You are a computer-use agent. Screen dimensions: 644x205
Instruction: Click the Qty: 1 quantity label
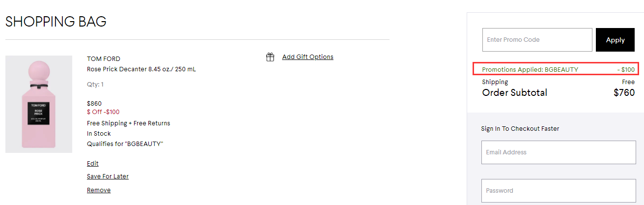(95, 85)
